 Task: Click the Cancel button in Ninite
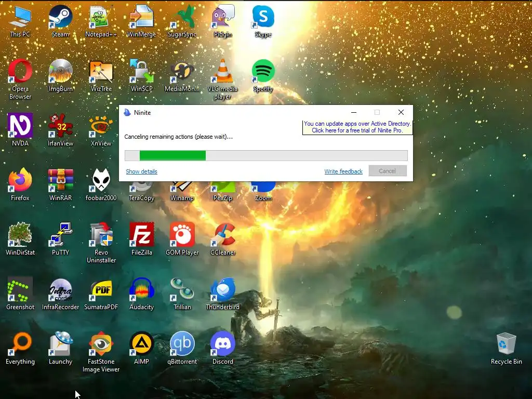coord(388,171)
